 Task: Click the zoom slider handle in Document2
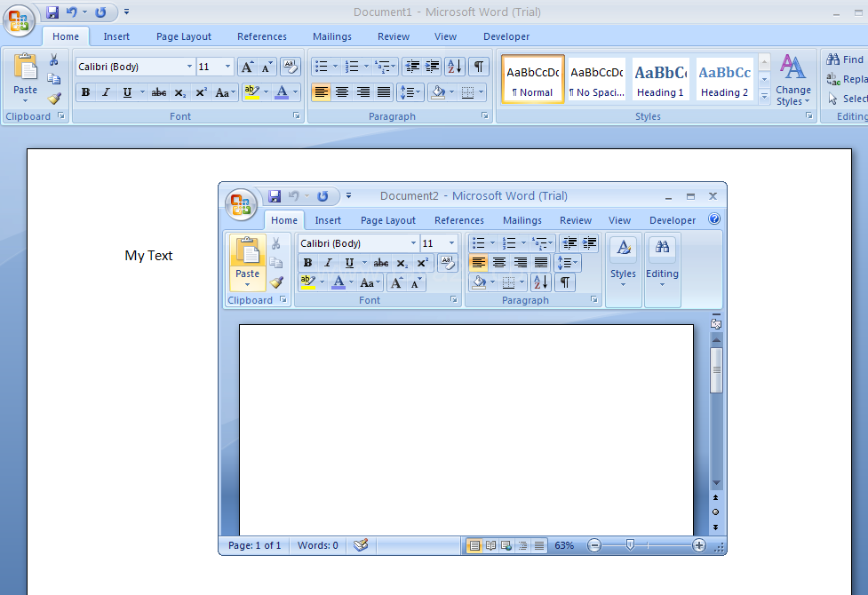pyautogui.click(x=630, y=545)
